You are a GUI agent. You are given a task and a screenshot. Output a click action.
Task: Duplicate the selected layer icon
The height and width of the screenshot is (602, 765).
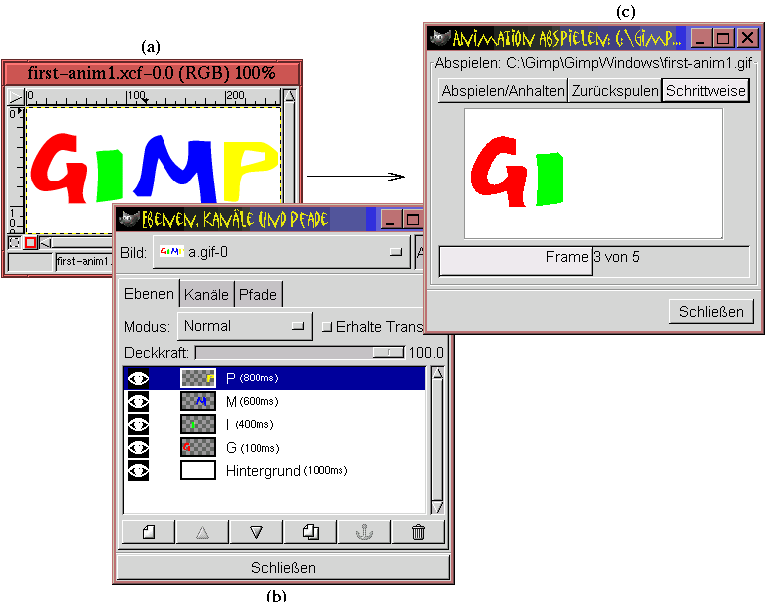pos(310,532)
